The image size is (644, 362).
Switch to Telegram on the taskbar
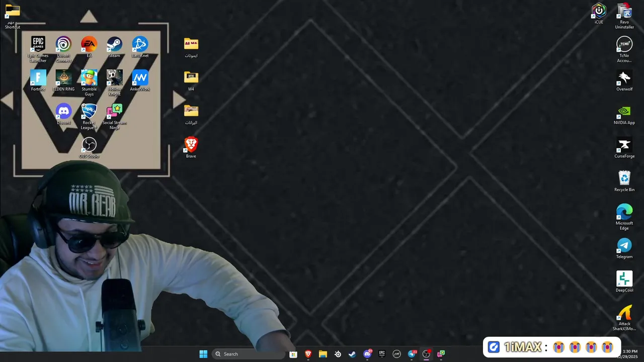click(x=412, y=354)
